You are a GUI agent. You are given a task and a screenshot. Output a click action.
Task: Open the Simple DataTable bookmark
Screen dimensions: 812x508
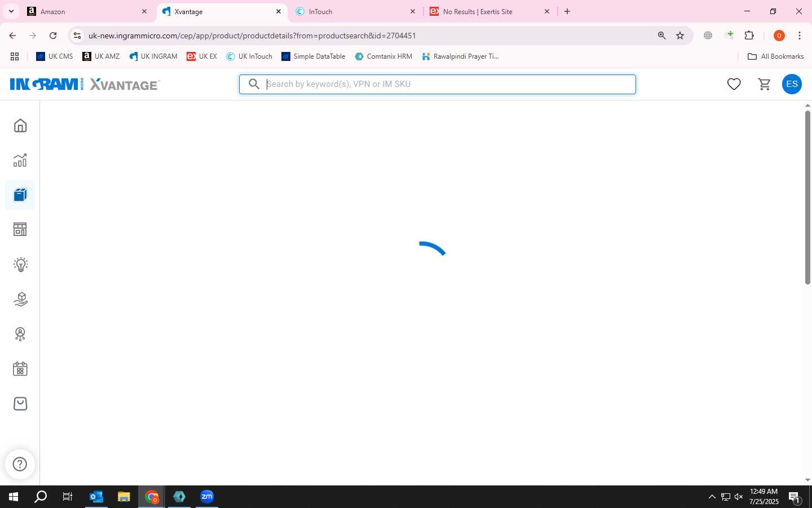(314, 56)
